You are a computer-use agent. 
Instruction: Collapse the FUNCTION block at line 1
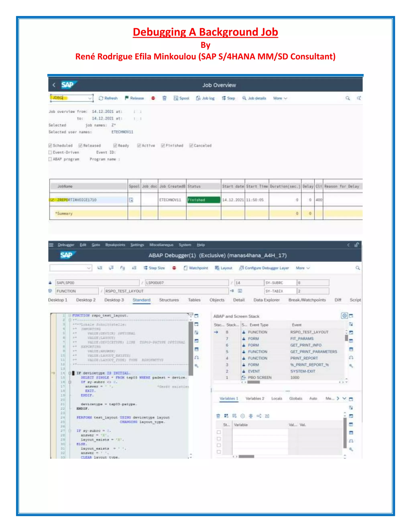70,315
